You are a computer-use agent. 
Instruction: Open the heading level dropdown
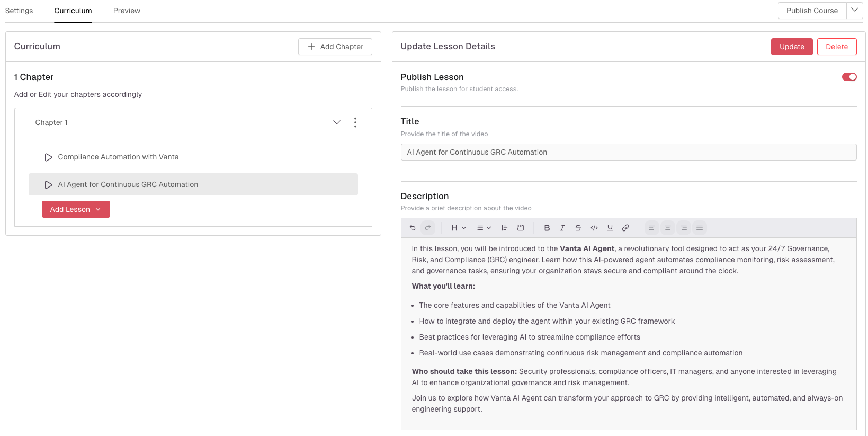458,228
